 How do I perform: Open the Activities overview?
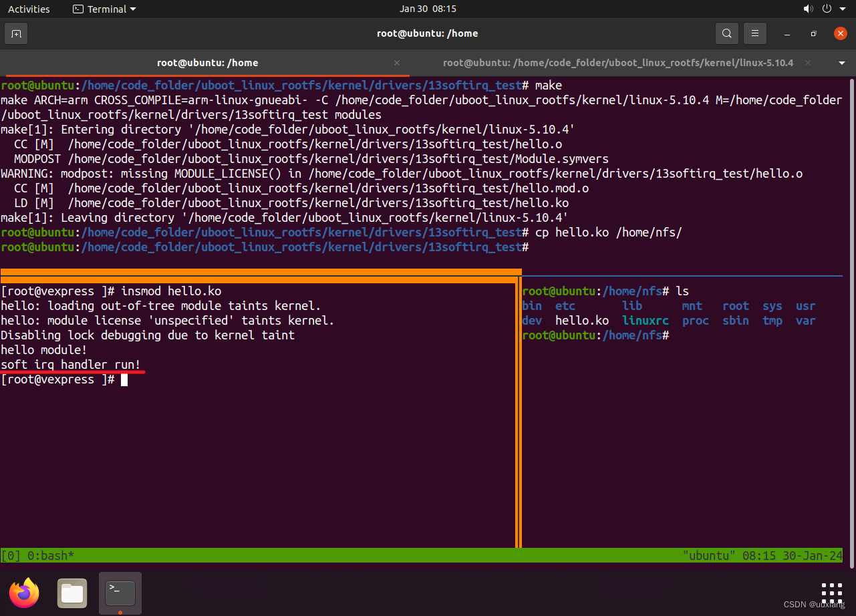click(29, 9)
